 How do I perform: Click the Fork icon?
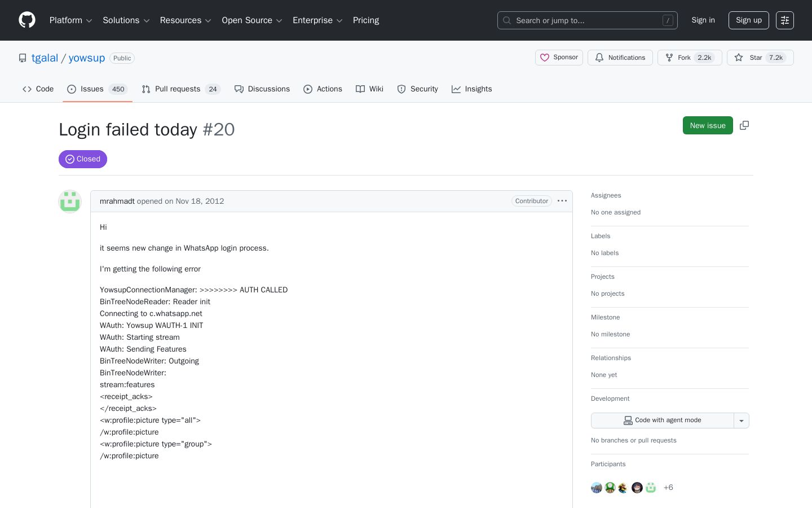coord(669,58)
